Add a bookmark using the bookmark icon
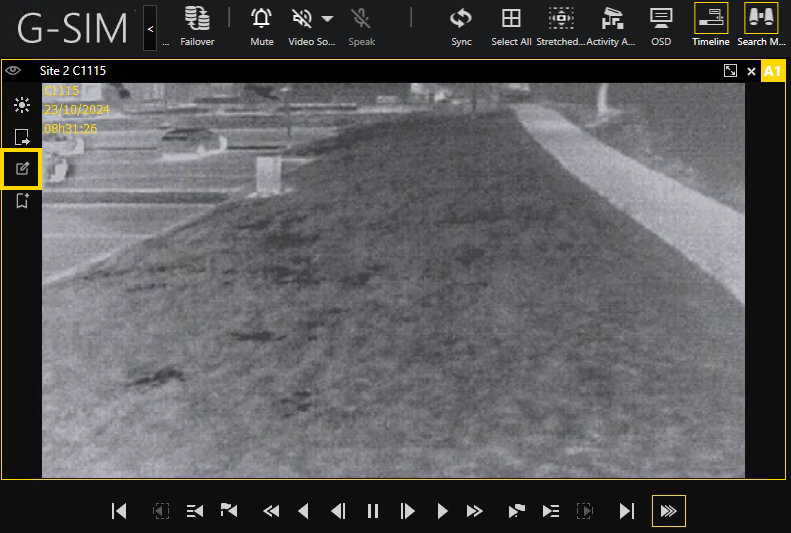 pos(22,201)
